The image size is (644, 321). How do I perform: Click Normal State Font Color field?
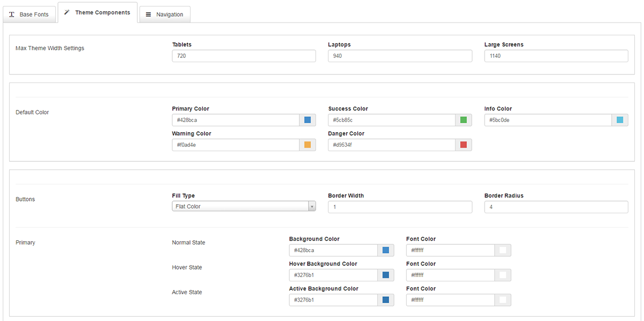click(x=450, y=250)
